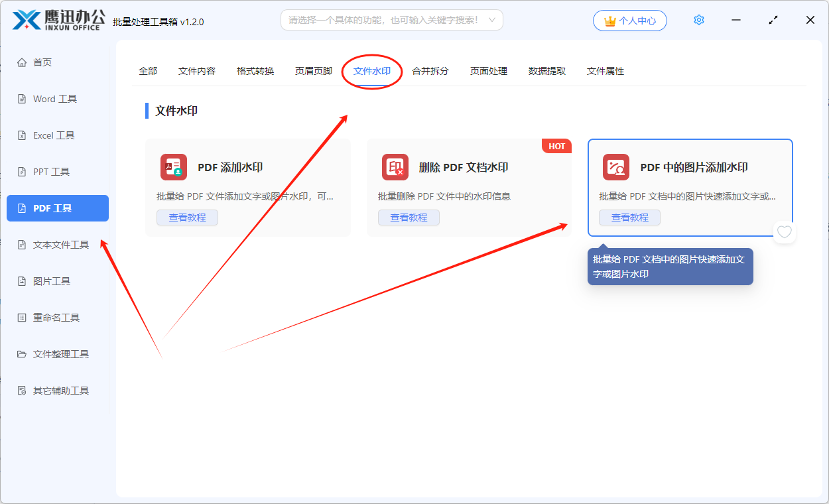Image resolution: width=829 pixels, height=504 pixels.
Task: Open 重命名工具 in the sidebar
Action: coord(58,318)
